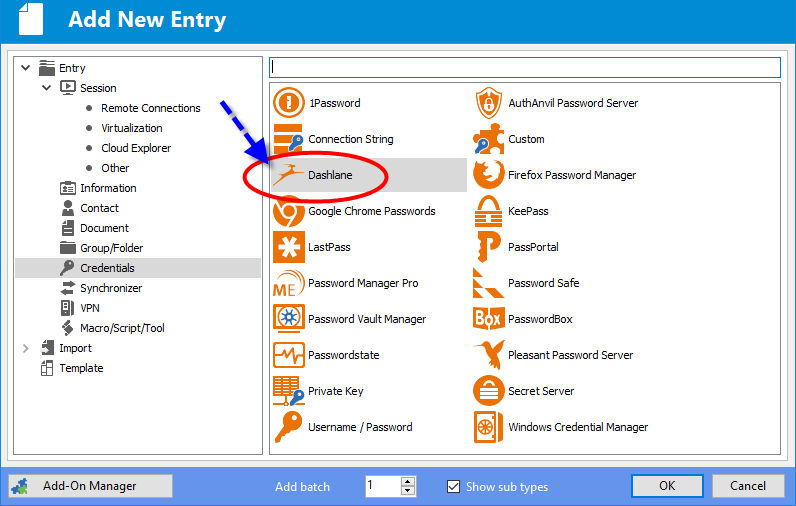This screenshot has width=796, height=506.
Task: Select the KeePass lock icon
Action: coord(488,211)
